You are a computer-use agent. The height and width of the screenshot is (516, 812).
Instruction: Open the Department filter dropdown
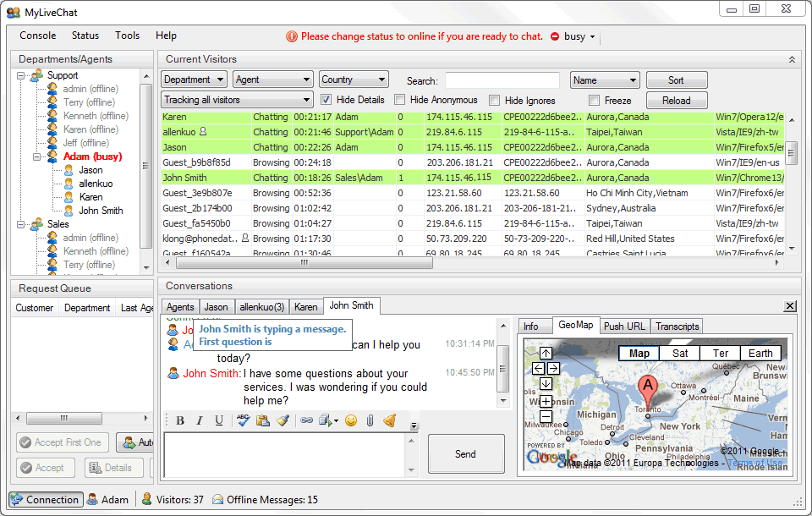(x=195, y=80)
